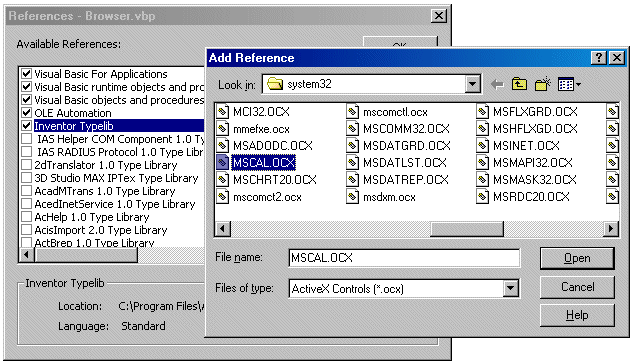The height and width of the screenshot is (364, 634).
Task: Click the MSCOMM32.OCX file icon
Action: click(x=353, y=129)
